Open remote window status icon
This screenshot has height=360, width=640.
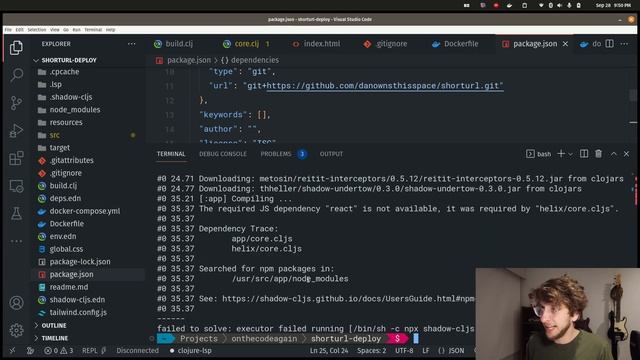click(12, 350)
